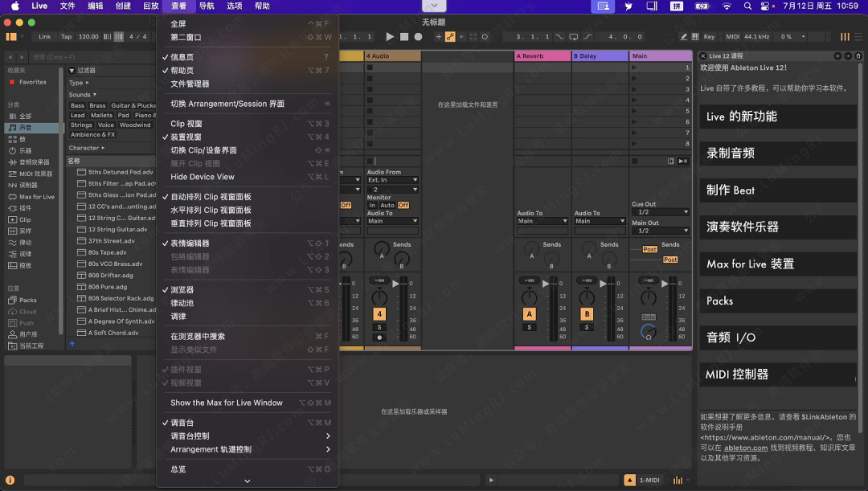The width and height of the screenshot is (868, 491).
Task: Toggle the 信息页 menu option
Action: pyautogui.click(x=182, y=58)
